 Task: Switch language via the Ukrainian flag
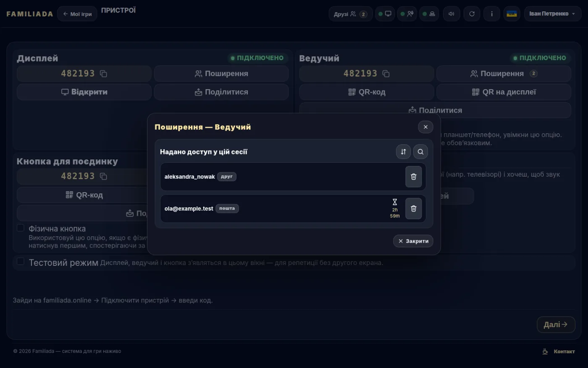pyautogui.click(x=512, y=14)
